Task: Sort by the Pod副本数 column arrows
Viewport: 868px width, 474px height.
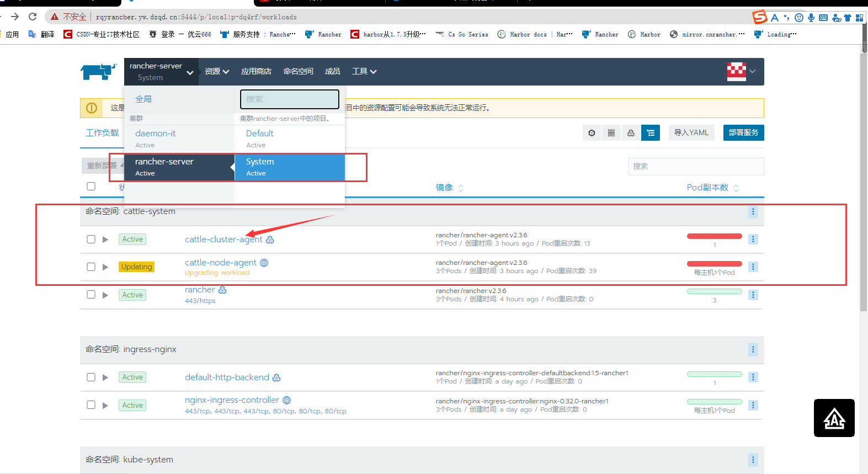Action: (x=736, y=188)
